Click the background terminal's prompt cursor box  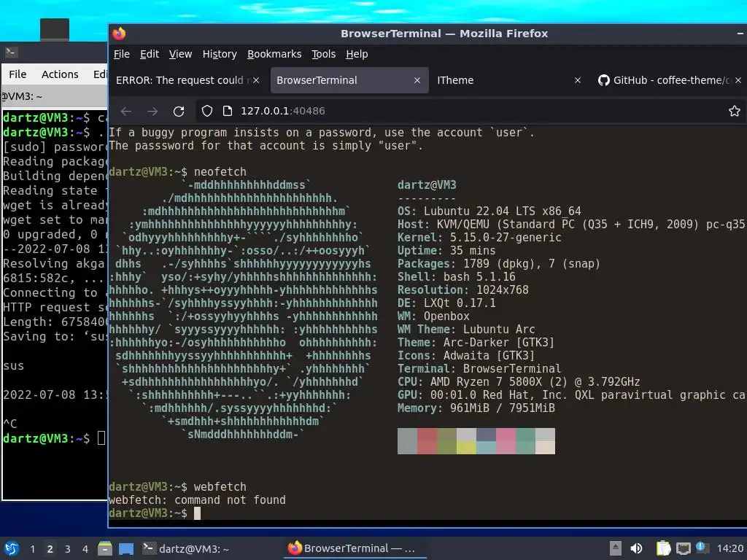101,438
